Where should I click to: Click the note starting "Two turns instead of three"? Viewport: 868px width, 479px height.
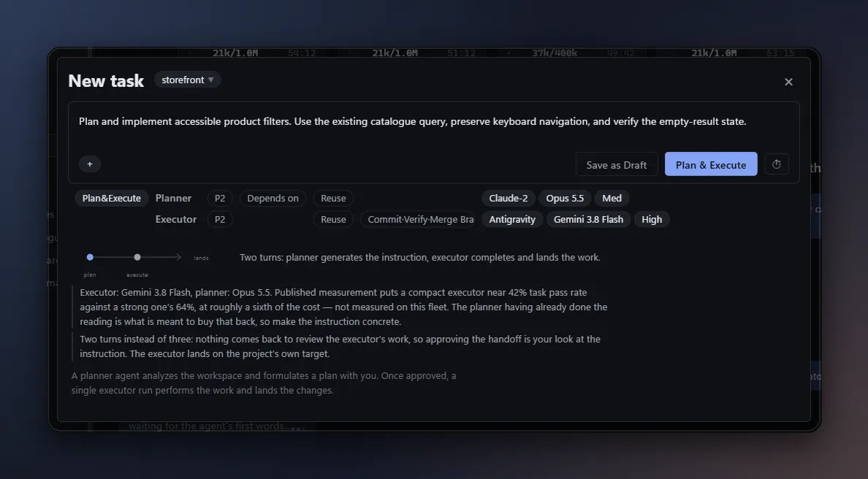(340, 346)
